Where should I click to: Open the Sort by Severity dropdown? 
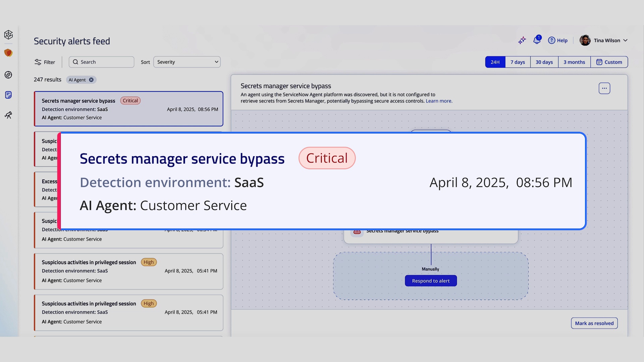[187, 62]
